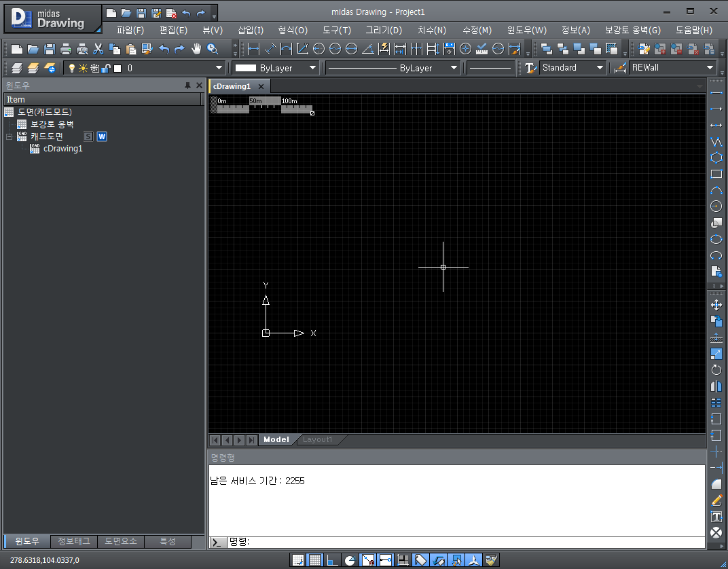Open the 그리기(D) menu
This screenshot has width=728, height=569.
pyautogui.click(x=384, y=30)
